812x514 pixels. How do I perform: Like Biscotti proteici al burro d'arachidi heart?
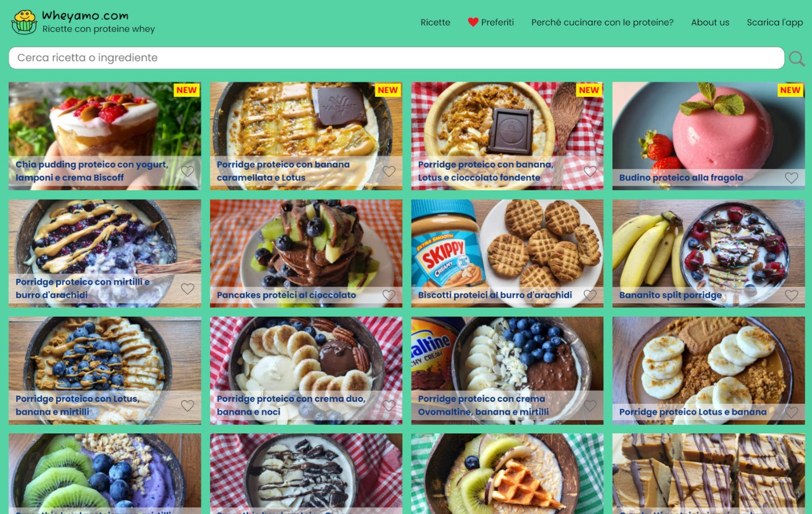point(590,295)
